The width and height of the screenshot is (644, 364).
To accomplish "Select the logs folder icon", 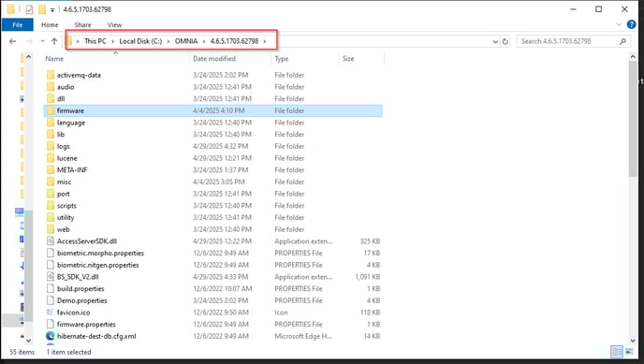I will (x=51, y=146).
